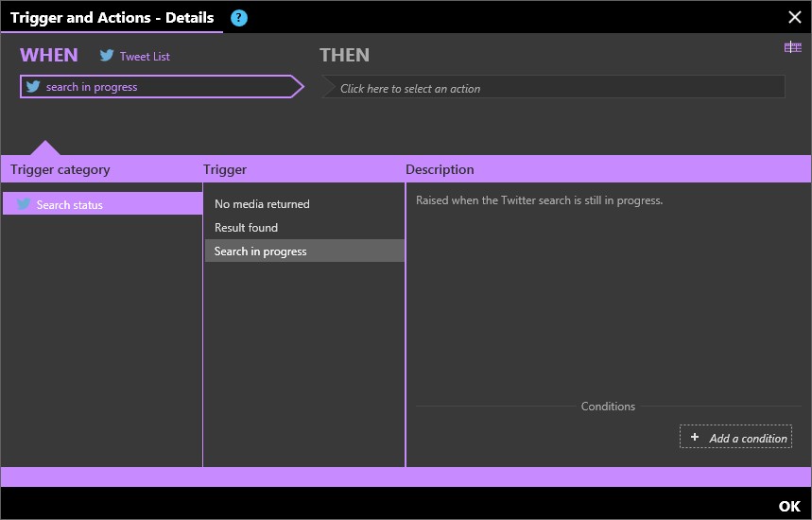Click the THEN heading
812x520 pixels.
pos(344,55)
